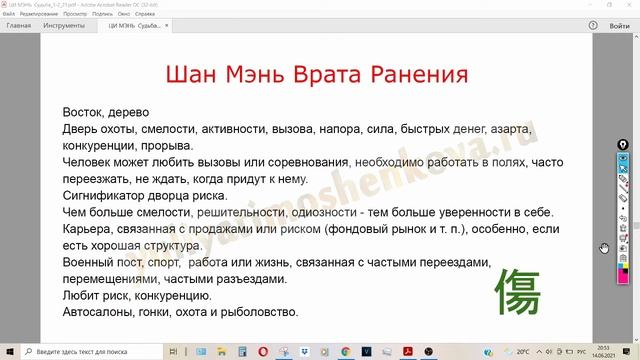
Task: Select the pen marker tool in annotation toolbar
Action: pos(623,178)
